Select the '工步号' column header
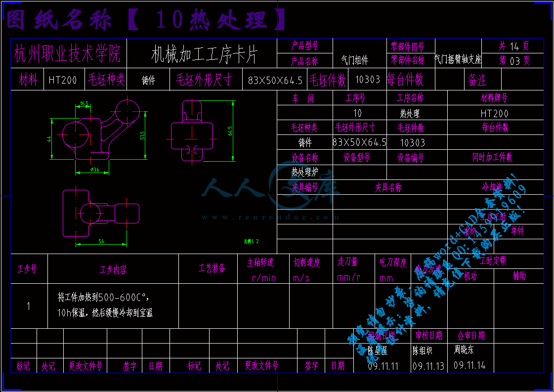 (27, 269)
